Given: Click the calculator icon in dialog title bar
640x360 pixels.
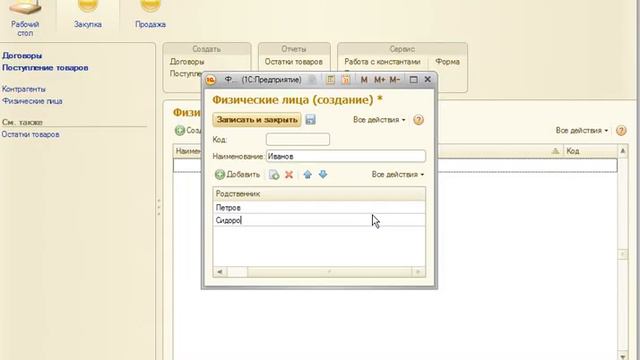Looking at the screenshot, I should point(330,80).
